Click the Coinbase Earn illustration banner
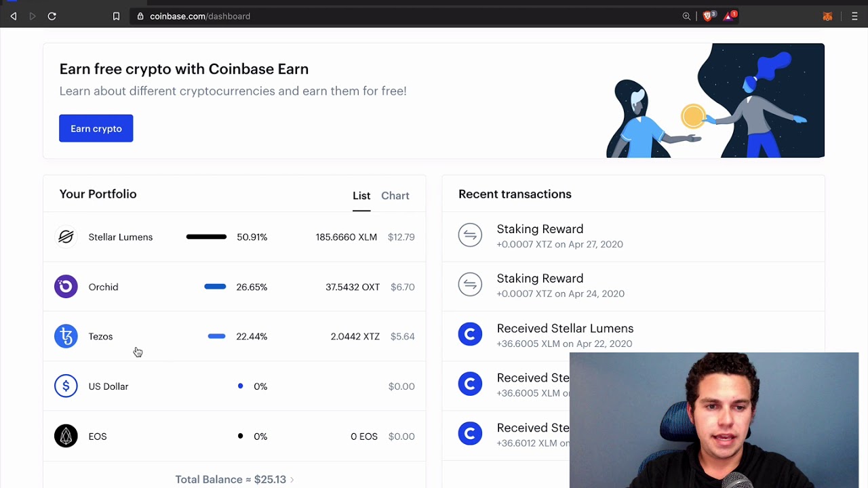This screenshot has height=488, width=868. click(715, 100)
